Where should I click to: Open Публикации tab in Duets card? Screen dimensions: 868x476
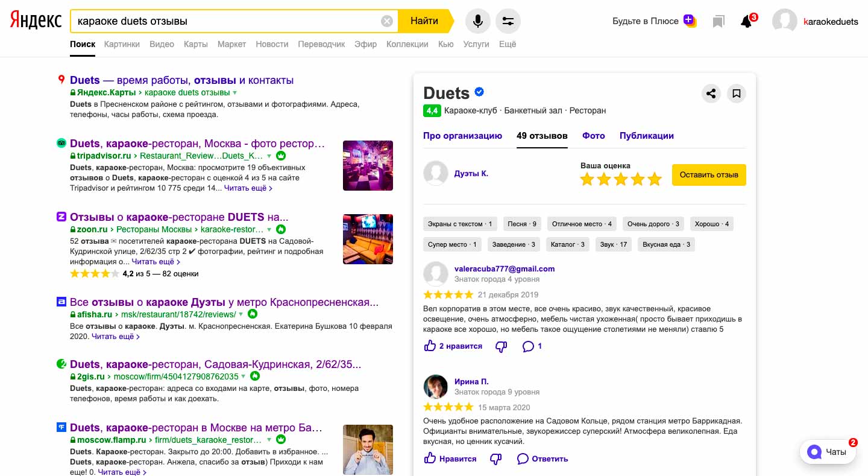pos(647,136)
